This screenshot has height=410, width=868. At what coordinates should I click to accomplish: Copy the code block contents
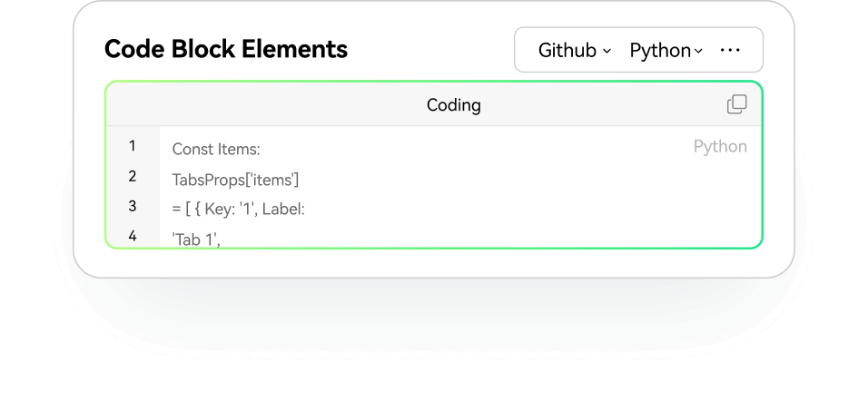point(737,104)
